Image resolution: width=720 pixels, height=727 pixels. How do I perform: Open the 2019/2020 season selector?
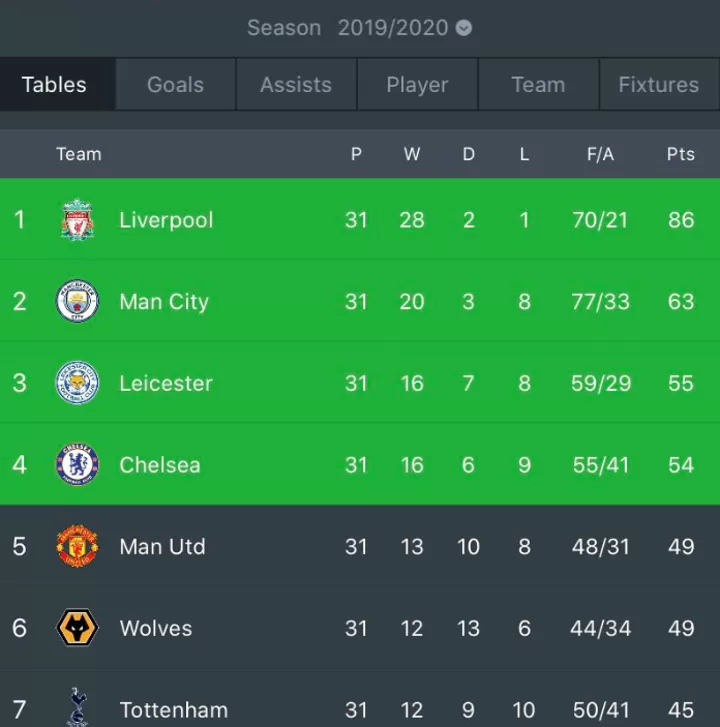click(393, 28)
